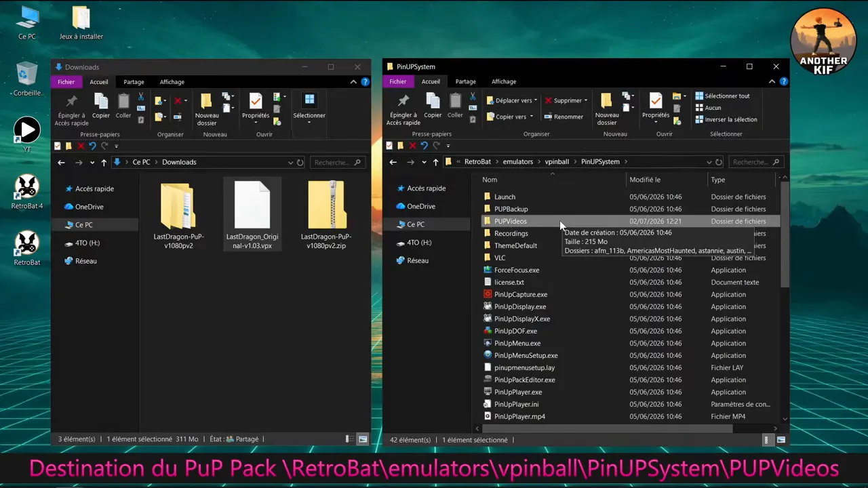Click horizontal scrollbar in PinUPSystem file list
The height and width of the screenshot is (488, 868).
click(607, 428)
